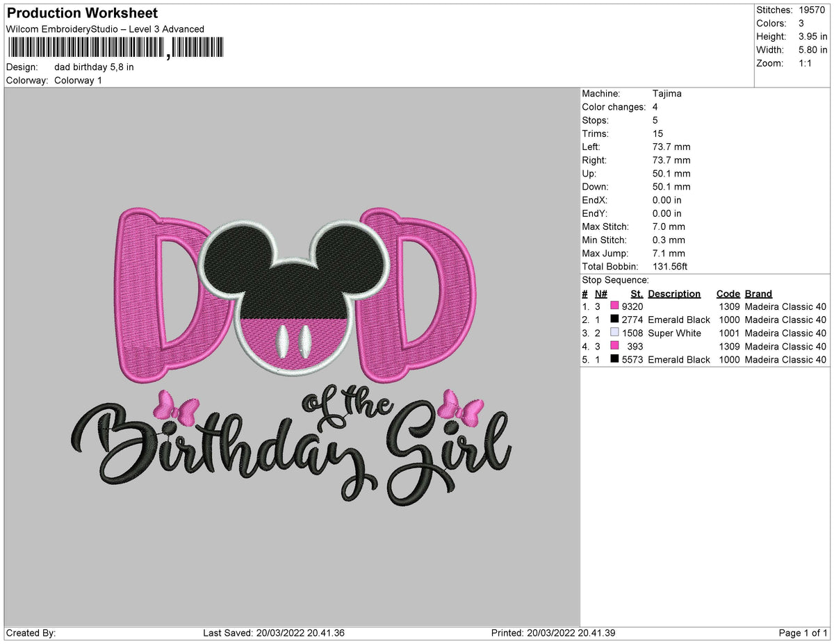
Task: Click stitch count '9320' in stop row 1
Action: point(632,306)
